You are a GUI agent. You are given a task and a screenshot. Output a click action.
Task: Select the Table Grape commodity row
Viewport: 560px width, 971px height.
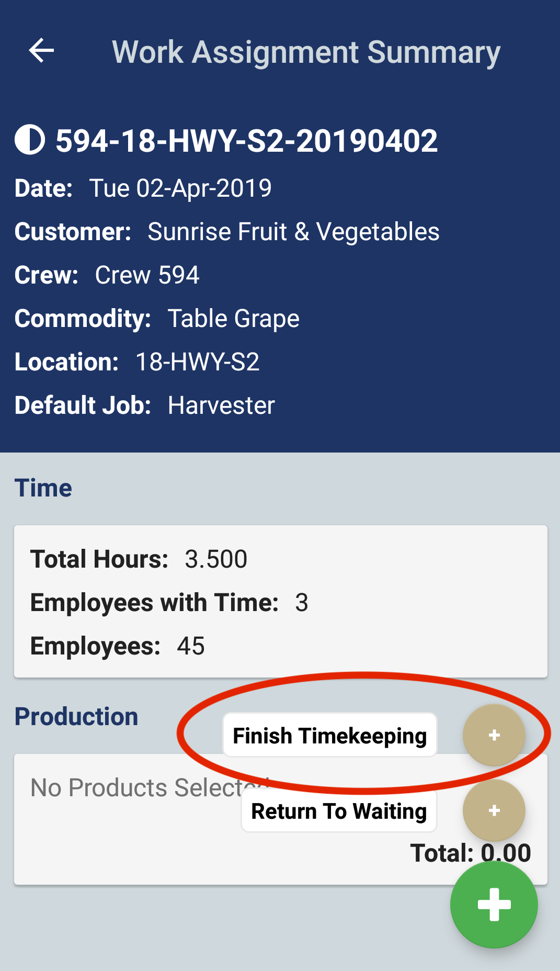click(157, 319)
